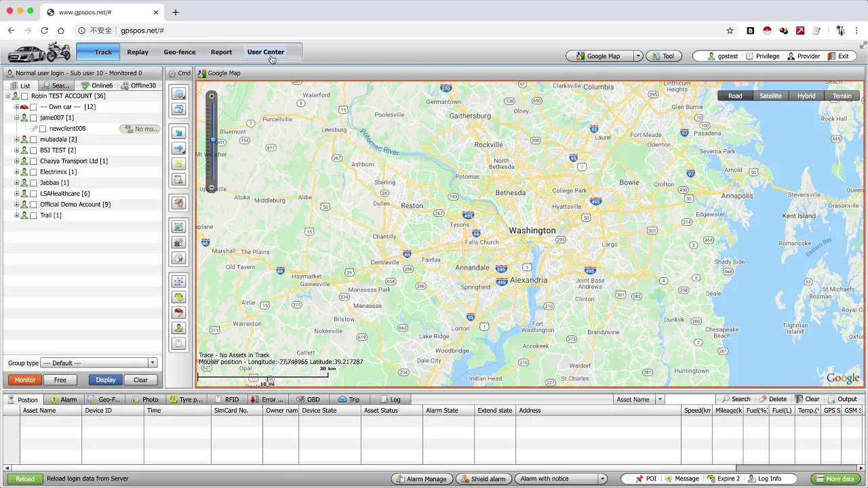This screenshot has width=868, height=488.
Task: Open the Expire 2 notice
Action: point(724,479)
